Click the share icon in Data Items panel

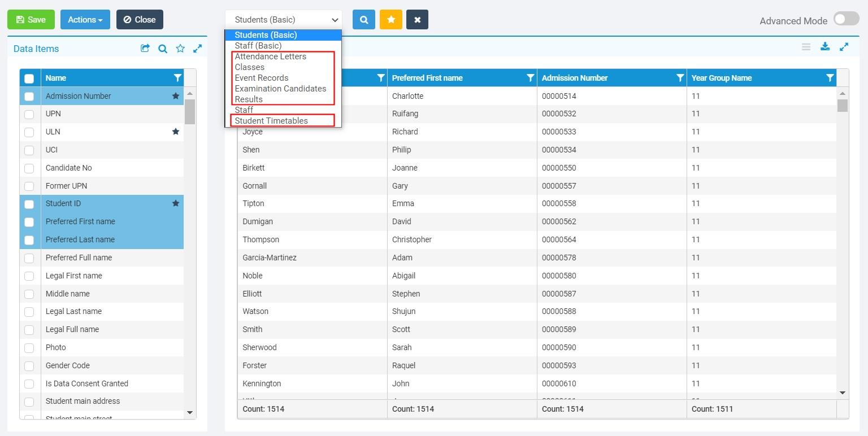point(145,49)
